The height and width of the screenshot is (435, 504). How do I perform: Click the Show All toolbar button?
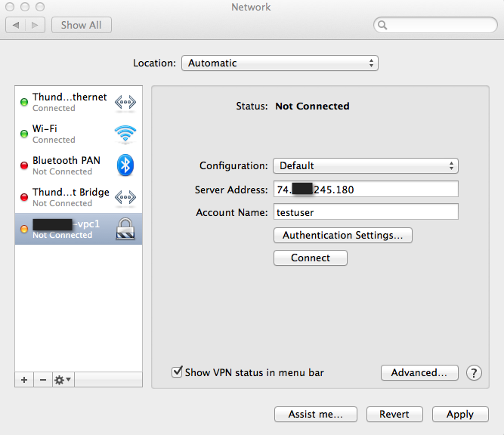point(82,25)
